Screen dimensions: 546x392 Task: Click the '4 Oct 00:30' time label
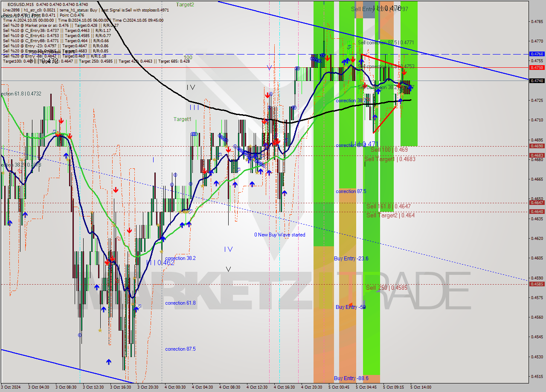175,387
